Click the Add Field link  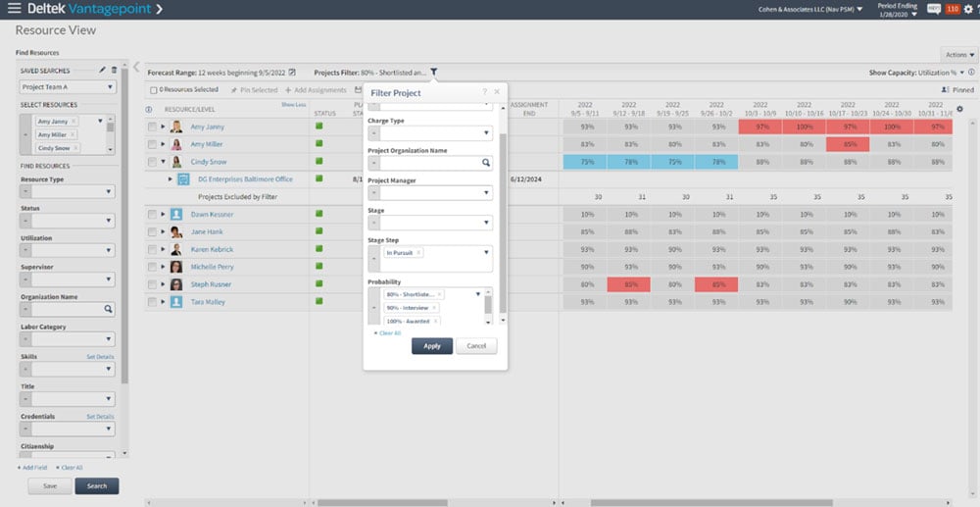point(32,468)
